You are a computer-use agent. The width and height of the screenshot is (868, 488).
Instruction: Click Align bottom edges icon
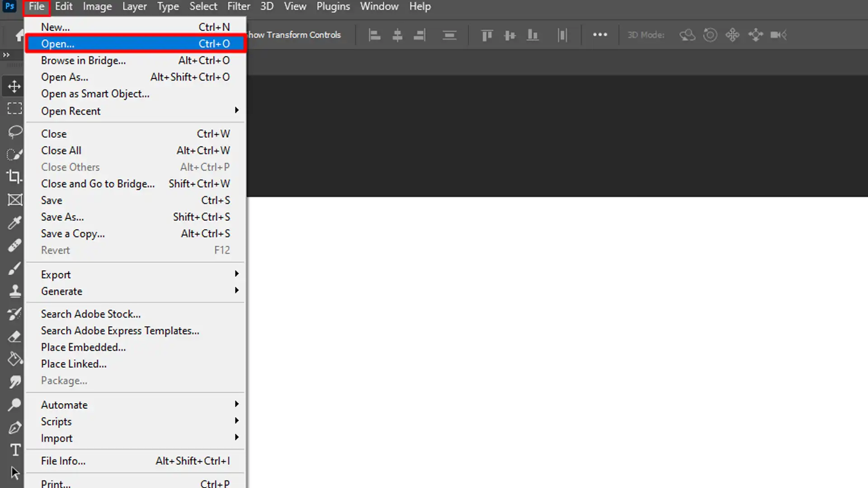tap(533, 35)
